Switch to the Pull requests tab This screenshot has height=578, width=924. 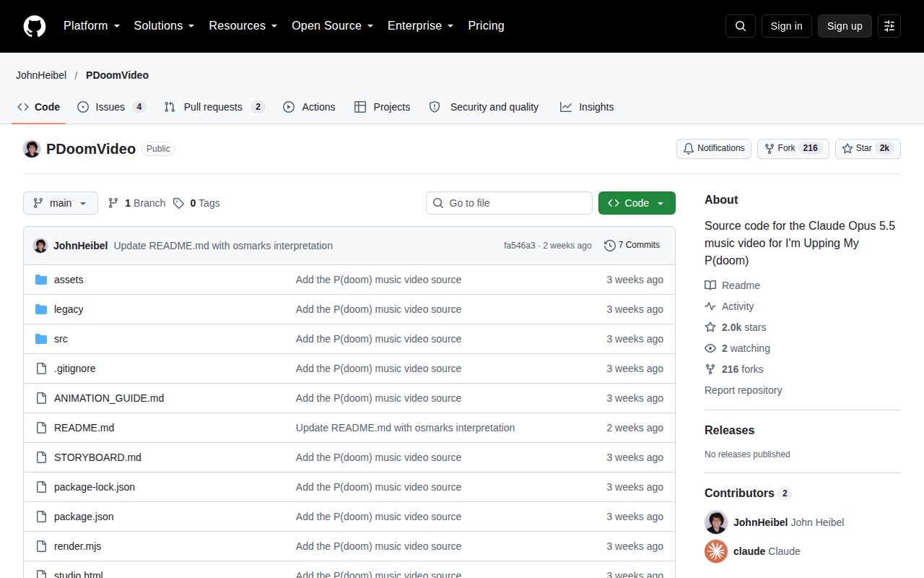[214, 107]
